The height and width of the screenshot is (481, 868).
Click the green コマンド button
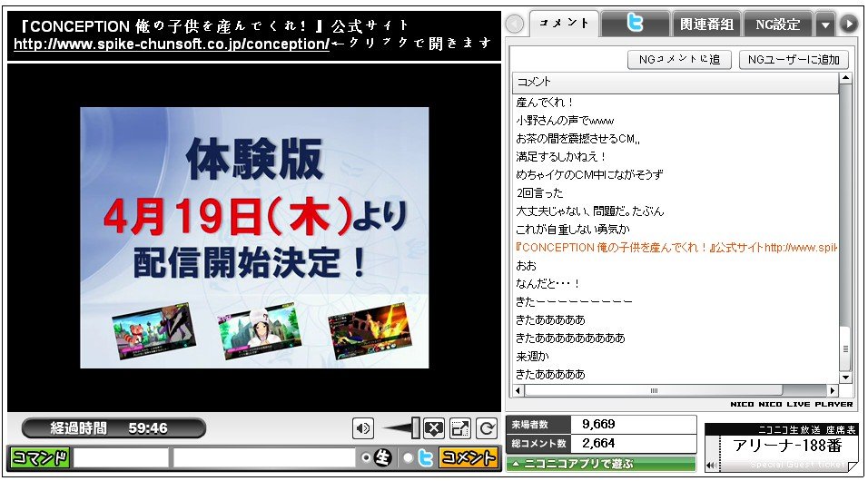coord(39,457)
